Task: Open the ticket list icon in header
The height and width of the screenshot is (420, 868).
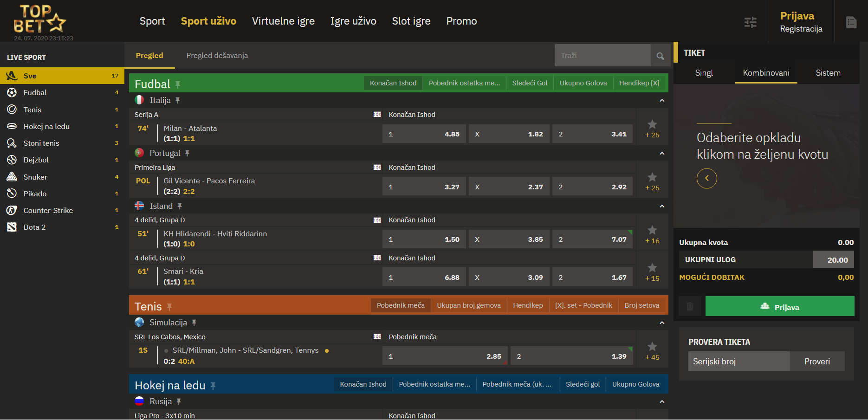Action: 851,22
